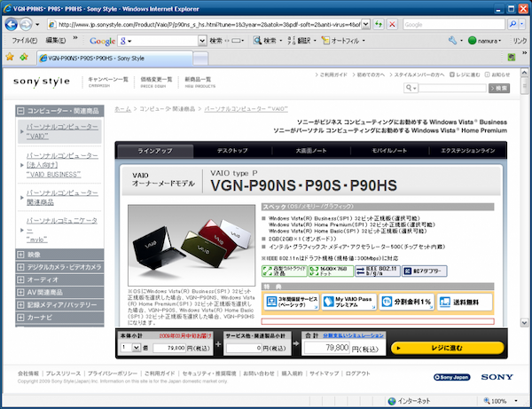Click the ホーム breadcrumb link
The width and height of the screenshot is (532, 409).
click(122, 109)
